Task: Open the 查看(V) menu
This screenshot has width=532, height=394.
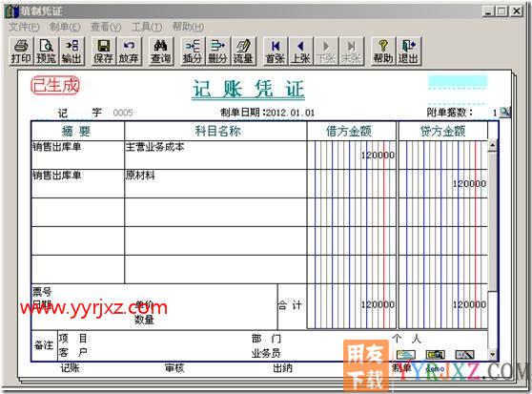Action: (106, 27)
